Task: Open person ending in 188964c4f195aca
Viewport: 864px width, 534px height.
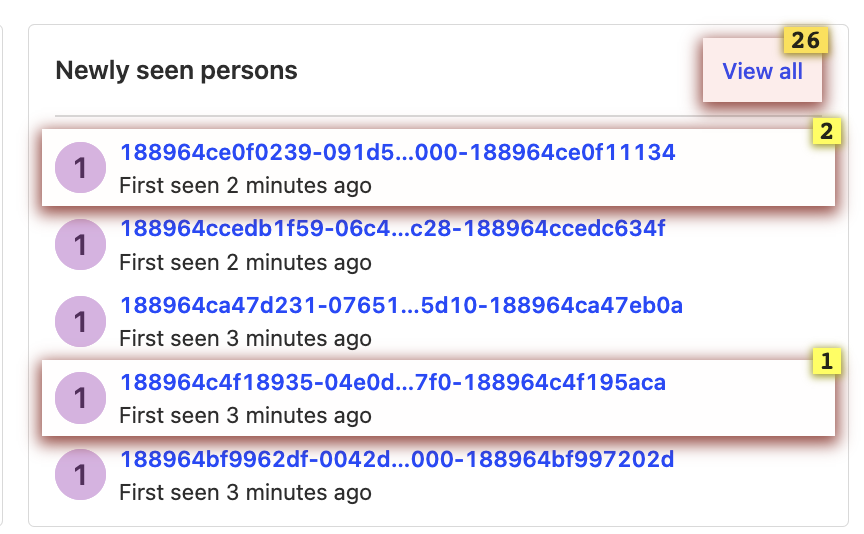Action: [x=393, y=382]
